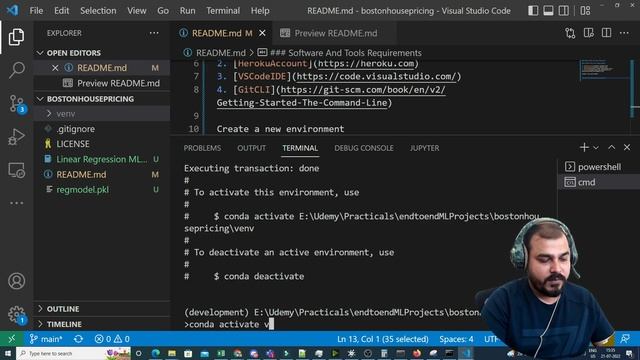
Task: Show errors and warnings count in status bar
Action: tap(112, 339)
